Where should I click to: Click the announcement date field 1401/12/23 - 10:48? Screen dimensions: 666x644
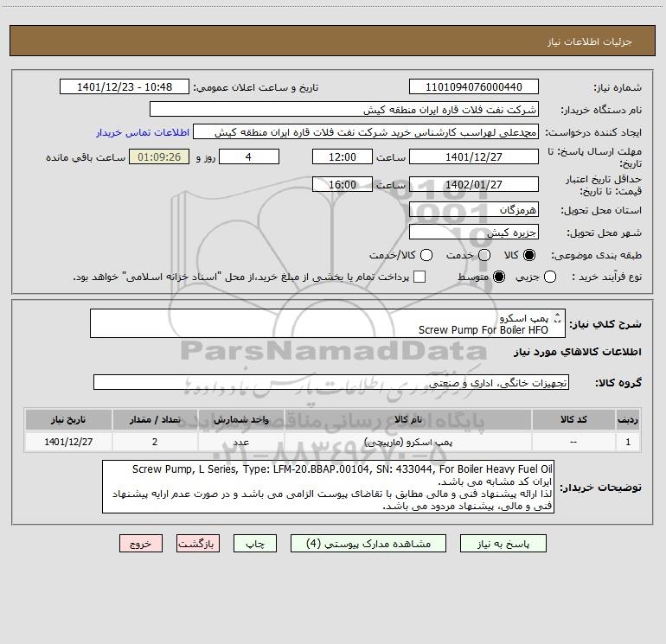(125, 87)
